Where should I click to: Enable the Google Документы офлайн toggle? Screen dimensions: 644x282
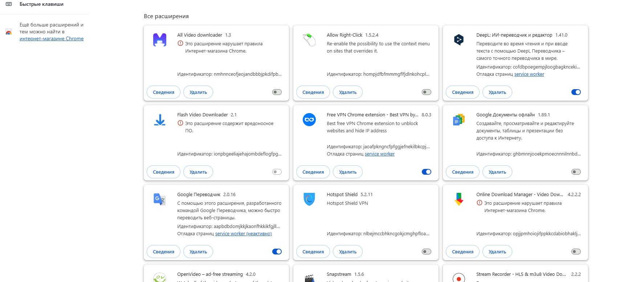pos(576,172)
